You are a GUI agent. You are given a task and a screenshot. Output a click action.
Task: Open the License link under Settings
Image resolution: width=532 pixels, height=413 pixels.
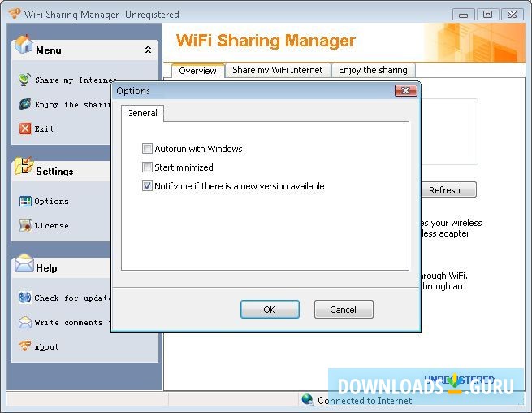point(51,225)
